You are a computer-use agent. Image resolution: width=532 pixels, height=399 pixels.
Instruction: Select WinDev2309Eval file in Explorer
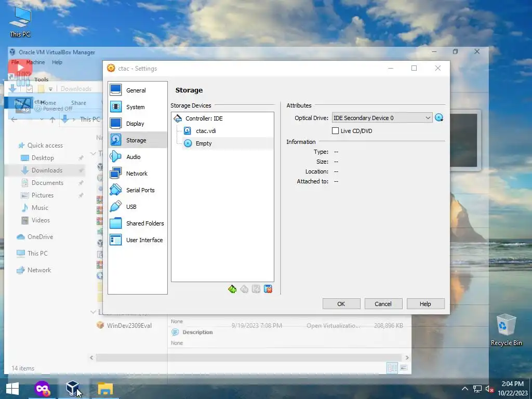(129, 326)
